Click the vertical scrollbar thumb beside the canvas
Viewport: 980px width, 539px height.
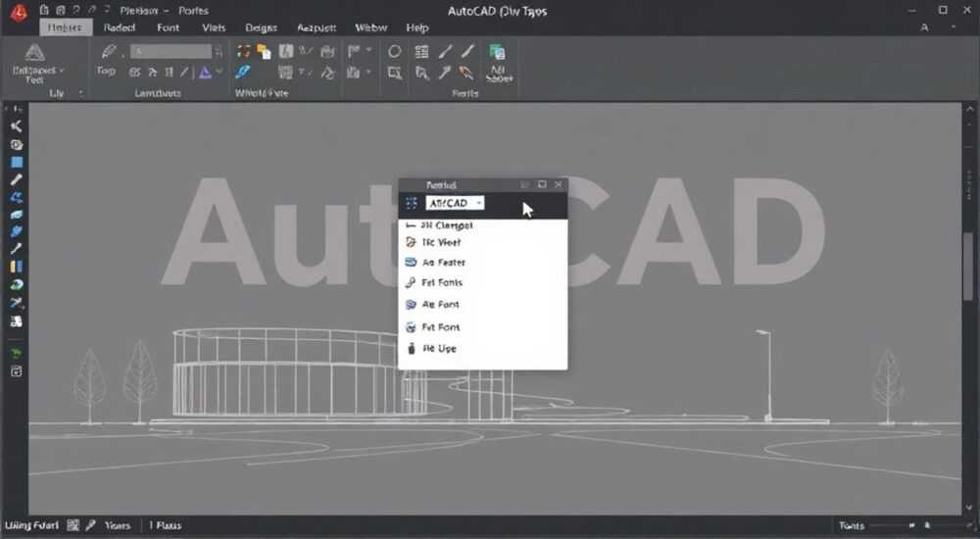(x=969, y=267)
